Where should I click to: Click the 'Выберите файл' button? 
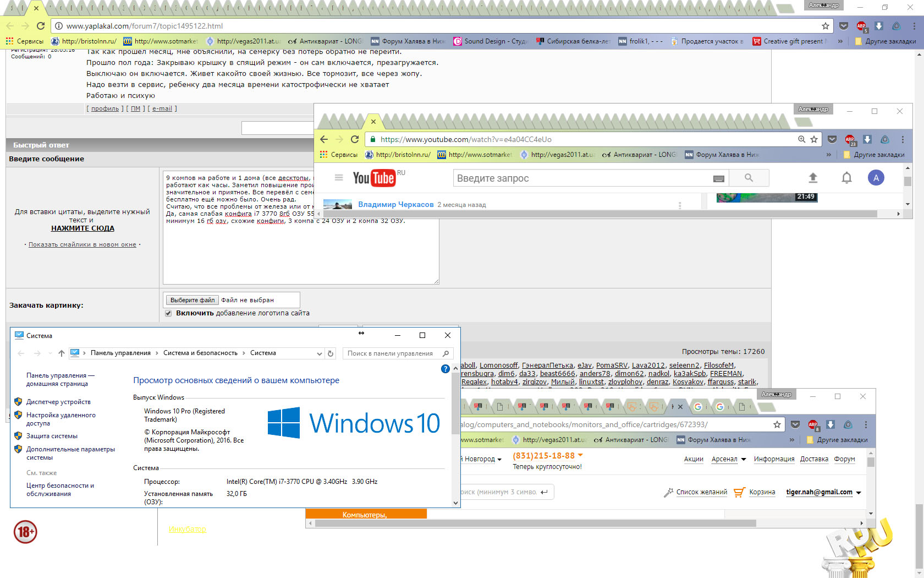pyautogui.click(x=193, y=300)
